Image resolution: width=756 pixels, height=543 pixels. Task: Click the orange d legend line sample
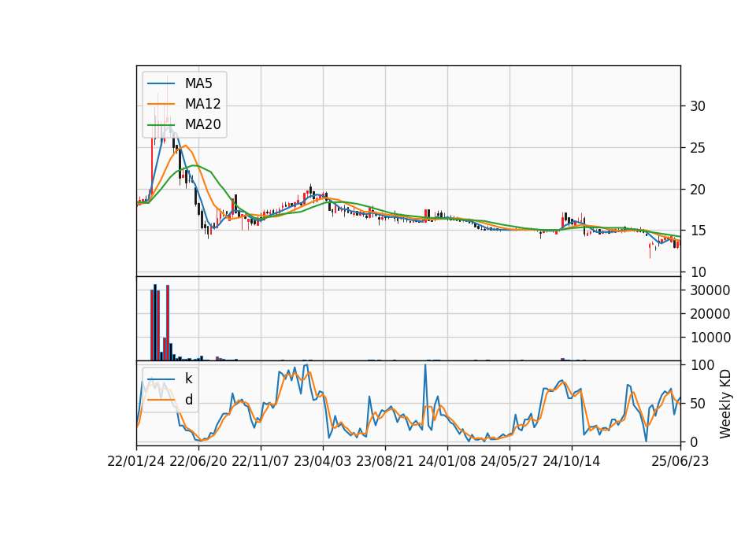(161, 400)
